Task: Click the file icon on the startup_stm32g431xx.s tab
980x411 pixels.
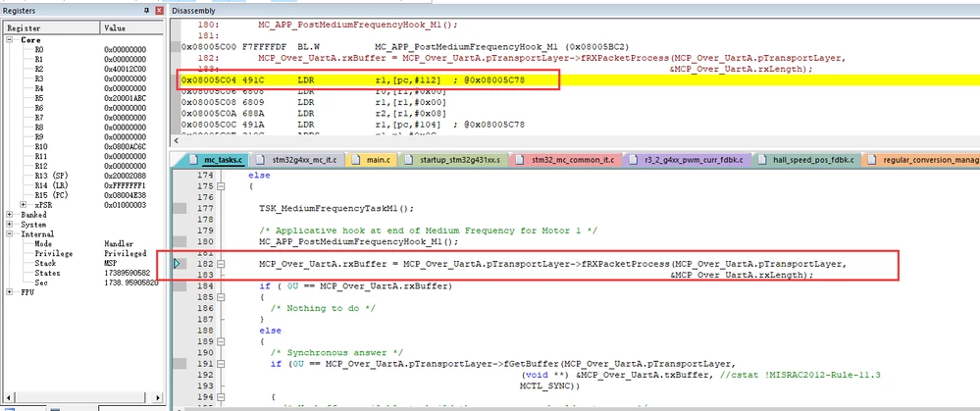Action: tap(408, 159)
